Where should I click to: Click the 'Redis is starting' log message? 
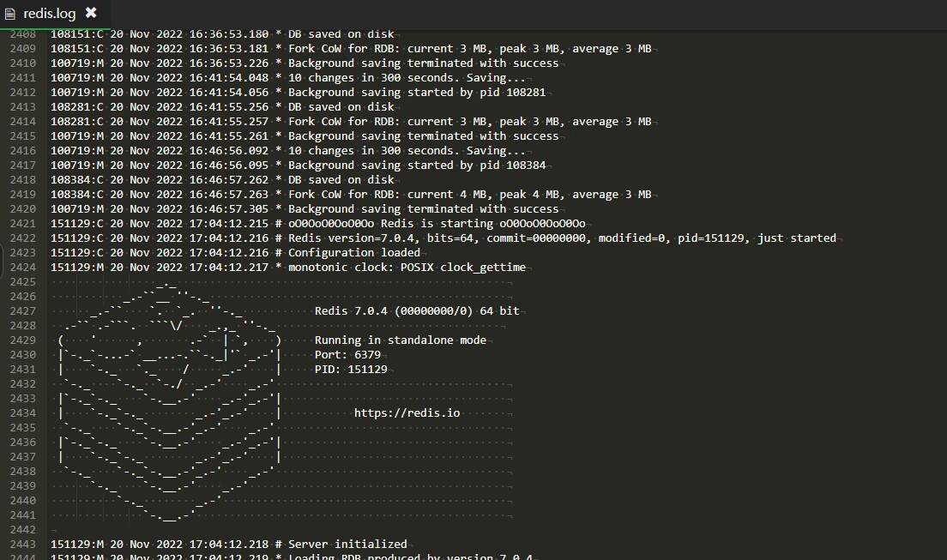[437, 224]
